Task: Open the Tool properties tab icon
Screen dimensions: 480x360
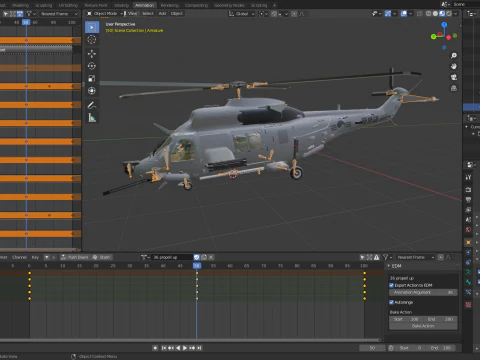Action: pyautogui.click(x=468, y=178)
